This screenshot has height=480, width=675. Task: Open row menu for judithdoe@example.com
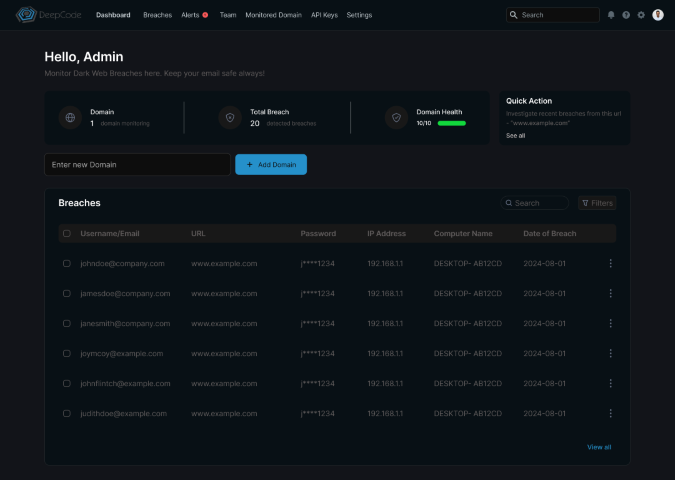[610, 413]
